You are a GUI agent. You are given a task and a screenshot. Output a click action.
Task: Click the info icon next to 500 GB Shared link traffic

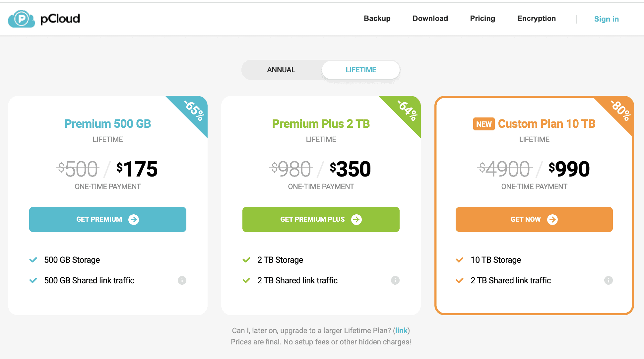(x=182, y=280)
